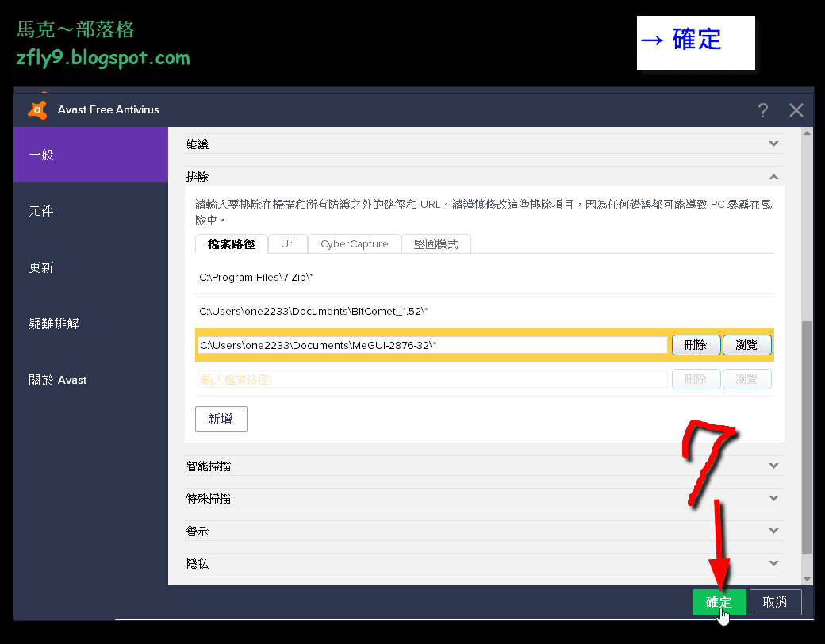The width and height of the screenshot is (825, 644).
Task: Open 關於 Avast sidebar section
Action: coord(90,380)
